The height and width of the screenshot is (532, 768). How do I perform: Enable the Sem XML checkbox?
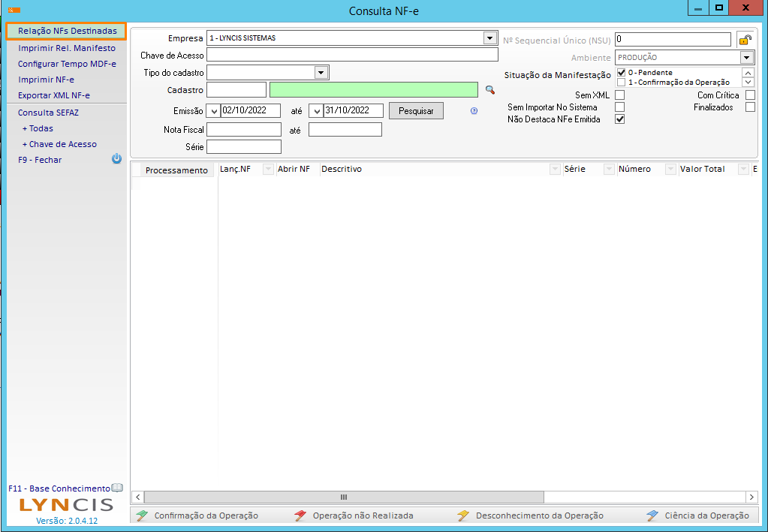[619, 95]
